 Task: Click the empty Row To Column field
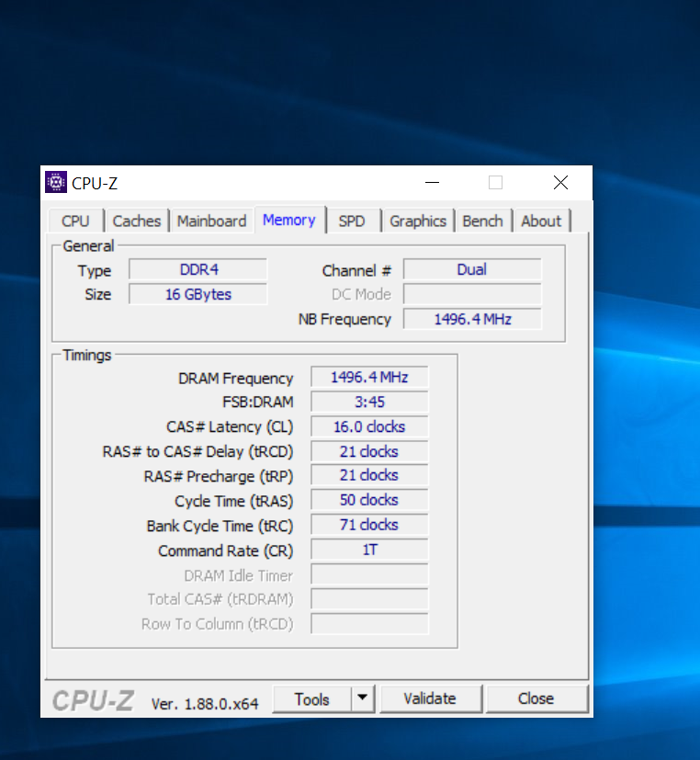coord(369,624)
